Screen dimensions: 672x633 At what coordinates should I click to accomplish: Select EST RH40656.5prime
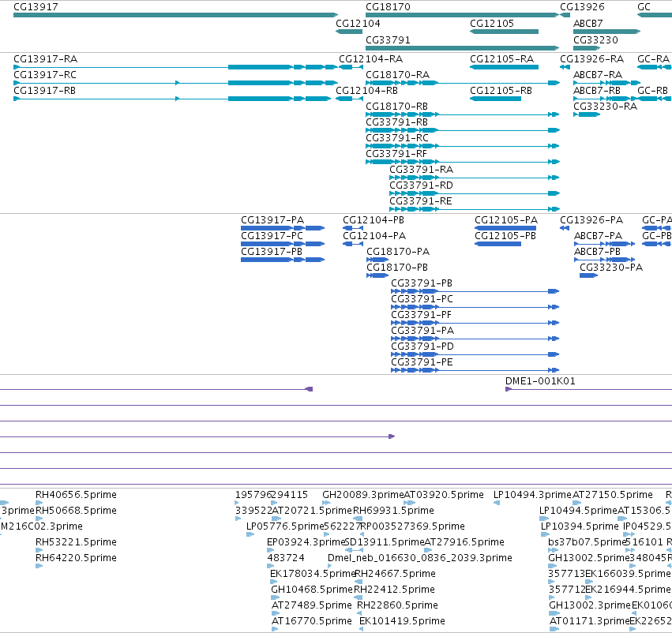click(x=39, y=503)
